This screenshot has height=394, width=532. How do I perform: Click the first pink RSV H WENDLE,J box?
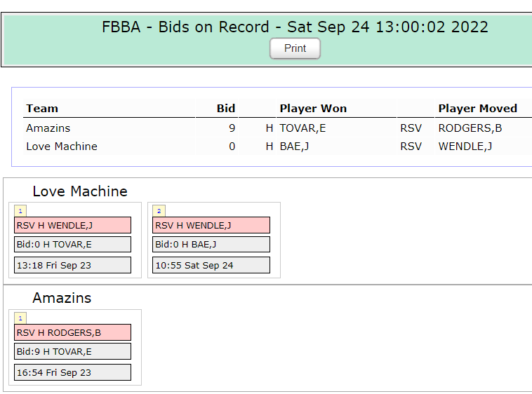coord(72,225)
